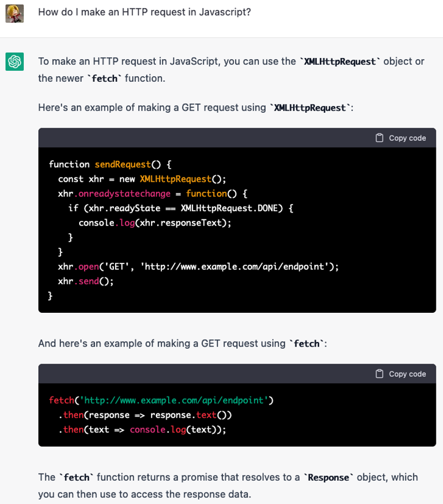Click the user's question about HTTP requests
The image size is (443, 504).
point(144,12)
